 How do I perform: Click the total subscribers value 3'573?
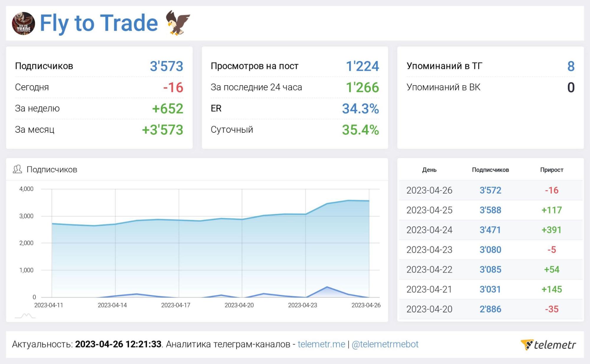166,66
